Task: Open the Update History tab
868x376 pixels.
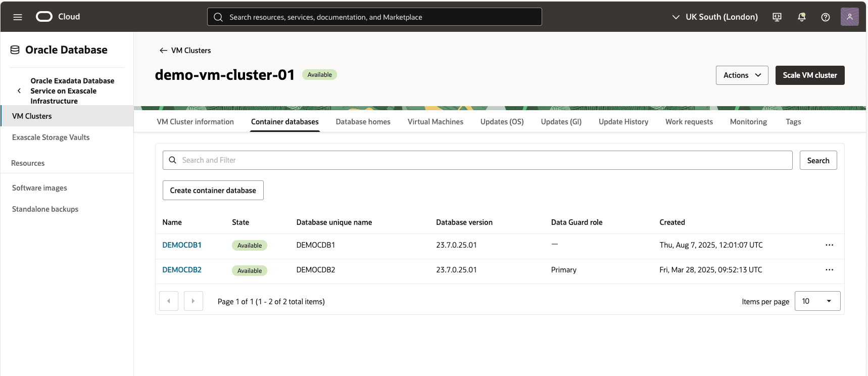Action: click(x=623, y=122)
